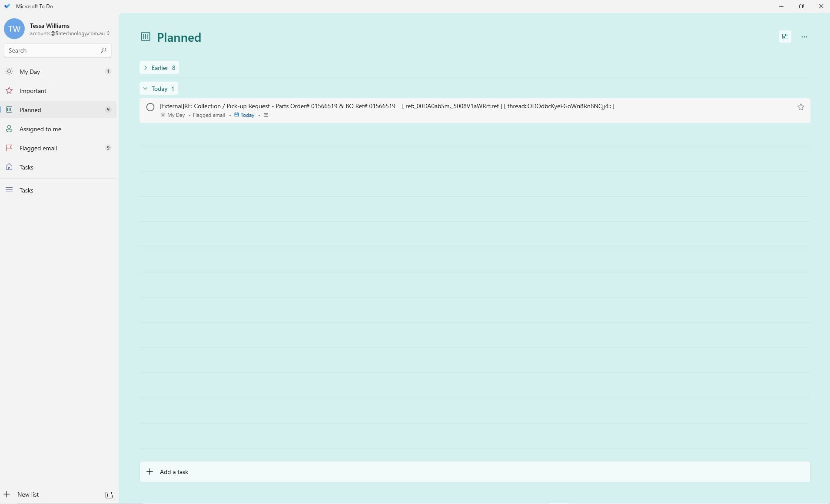Click the Add a task field

(475, 472)
